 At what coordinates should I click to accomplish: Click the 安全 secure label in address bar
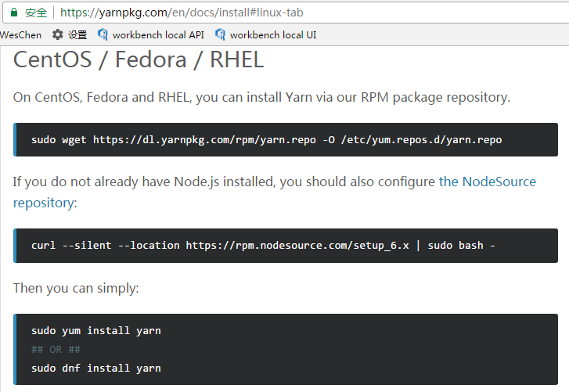(x=36, y=13)
